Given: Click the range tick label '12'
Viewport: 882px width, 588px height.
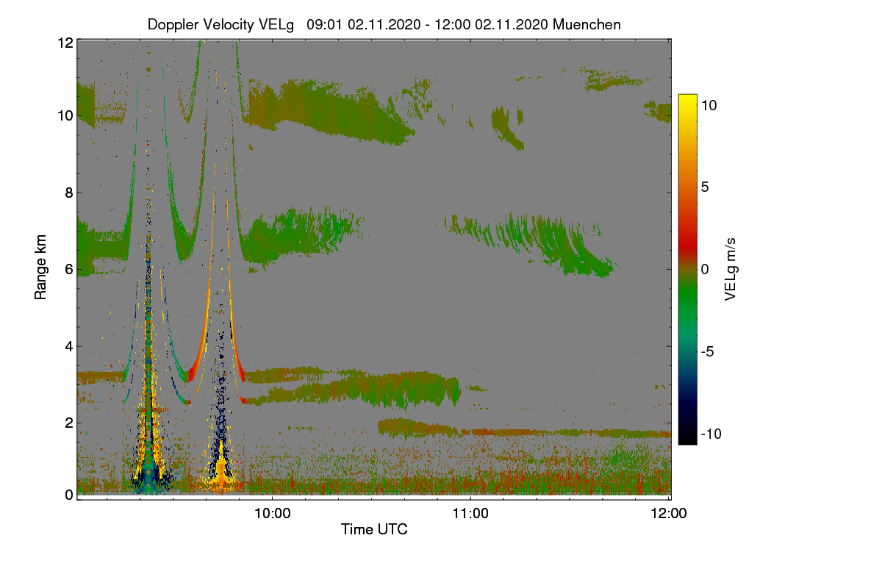Looking at the screenshot, I should [65, 43].
